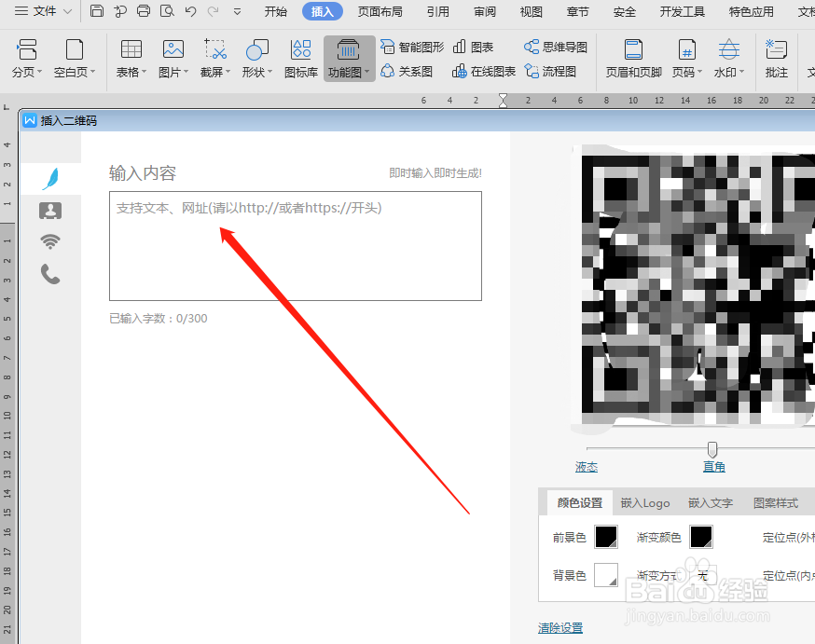This screenshot has width=815, height=644.
Task: Click the 形状 shapes icon
Action: click(256, 49)
